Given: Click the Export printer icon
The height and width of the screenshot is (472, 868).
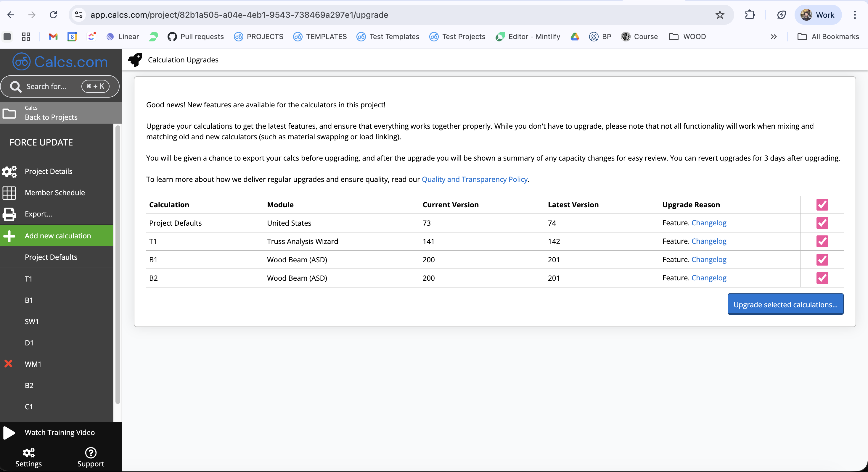Looking at the screenshot, I should click(x=9, y=214).
